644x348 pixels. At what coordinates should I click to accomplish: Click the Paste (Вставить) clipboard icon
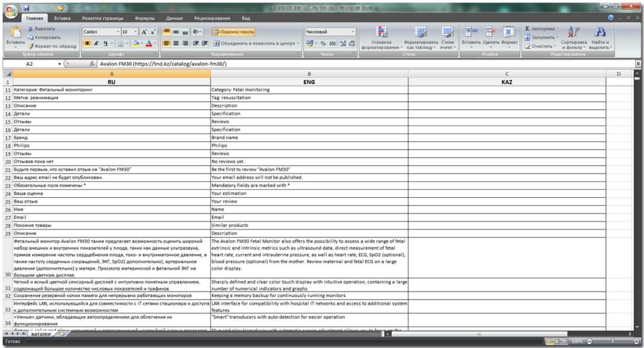click(x=16, y=32)
